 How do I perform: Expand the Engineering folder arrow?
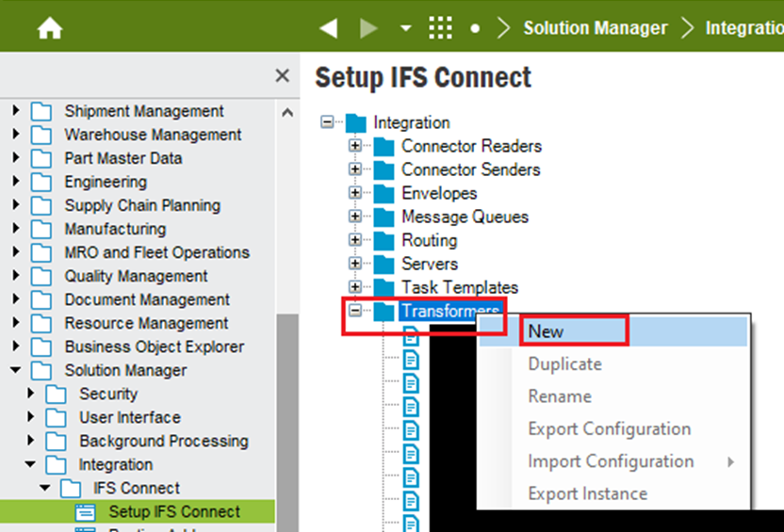(16, 181)
